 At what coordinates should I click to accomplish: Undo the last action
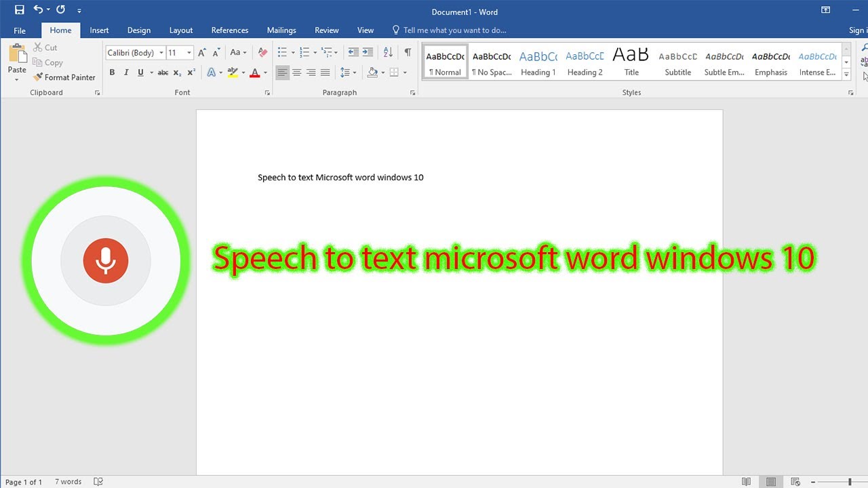point(39,10)
